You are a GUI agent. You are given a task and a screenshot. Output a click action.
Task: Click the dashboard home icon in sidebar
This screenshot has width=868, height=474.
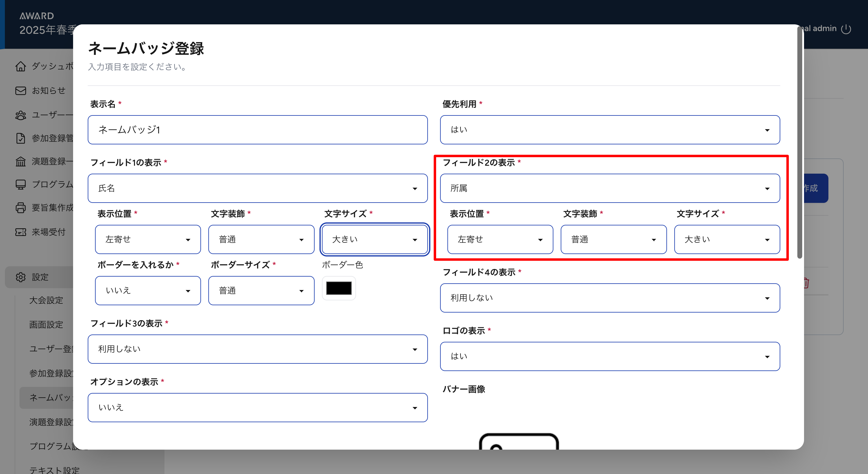coord(20,66)
